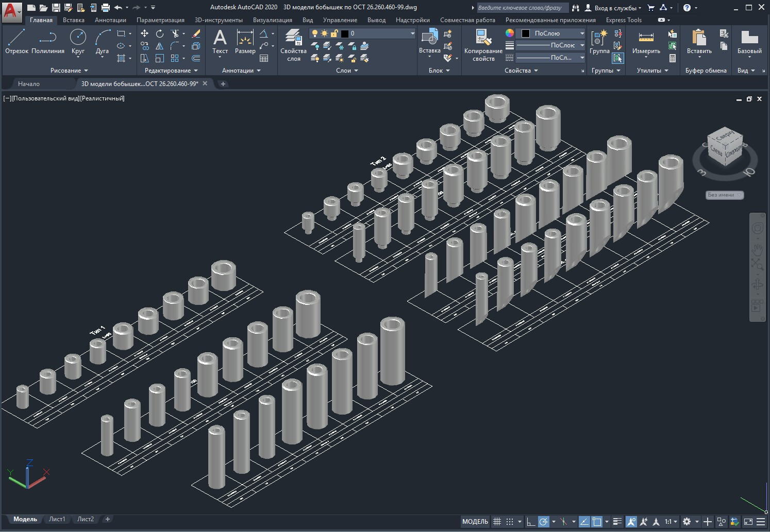Expand the Аннотации panel
Viewport: 770px width, 532px height.
pos(241,71)
